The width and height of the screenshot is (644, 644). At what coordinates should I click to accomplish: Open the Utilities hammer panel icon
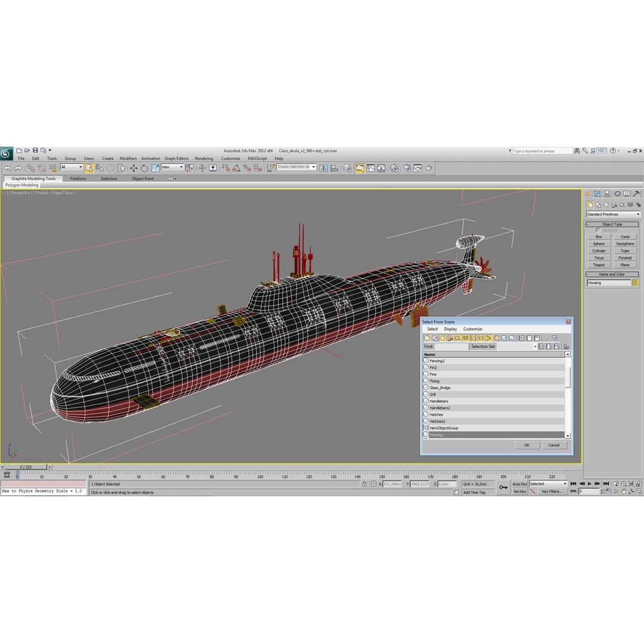coord(636,194)
